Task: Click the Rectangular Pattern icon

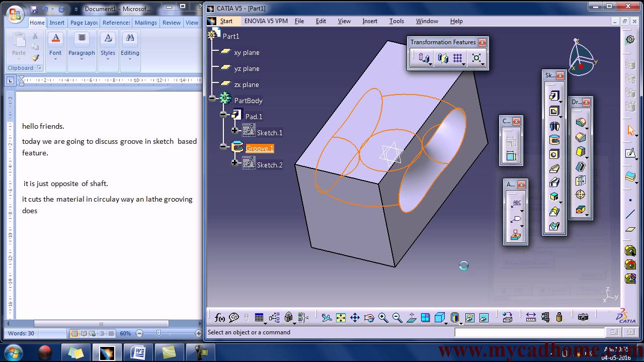Action: click(x=457, y=59)
